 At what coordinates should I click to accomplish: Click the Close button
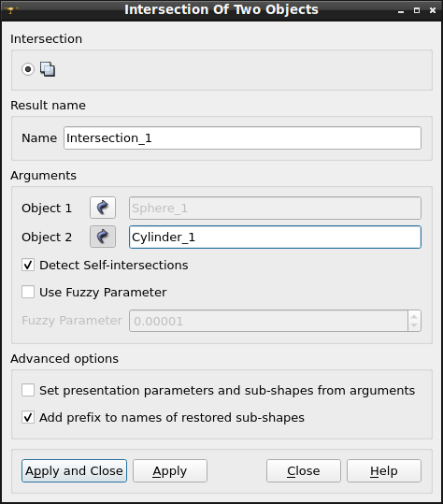tap(304, 471)
